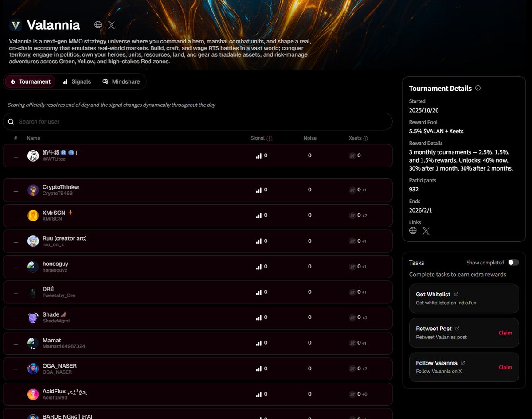Claim the Retweet Post task reward
The width and height of the screenshot is (532, 419).
(x=505, y=333)
